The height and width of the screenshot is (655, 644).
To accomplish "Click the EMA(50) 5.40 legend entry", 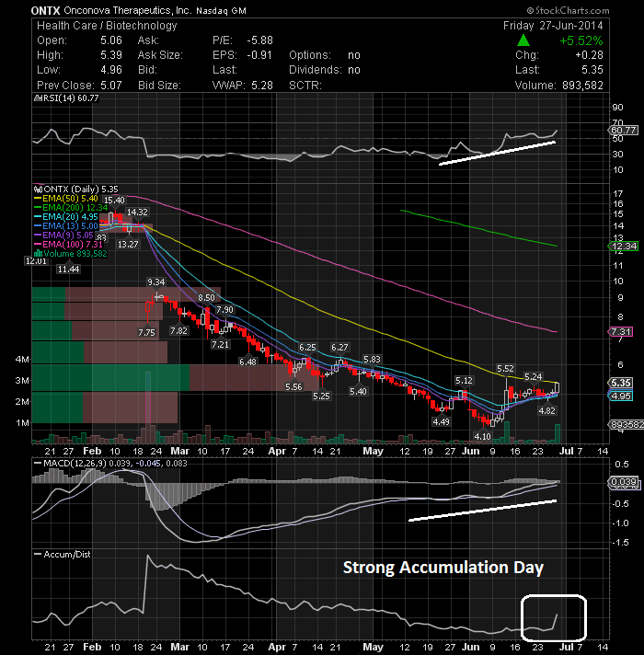I will tap(70, 199).
